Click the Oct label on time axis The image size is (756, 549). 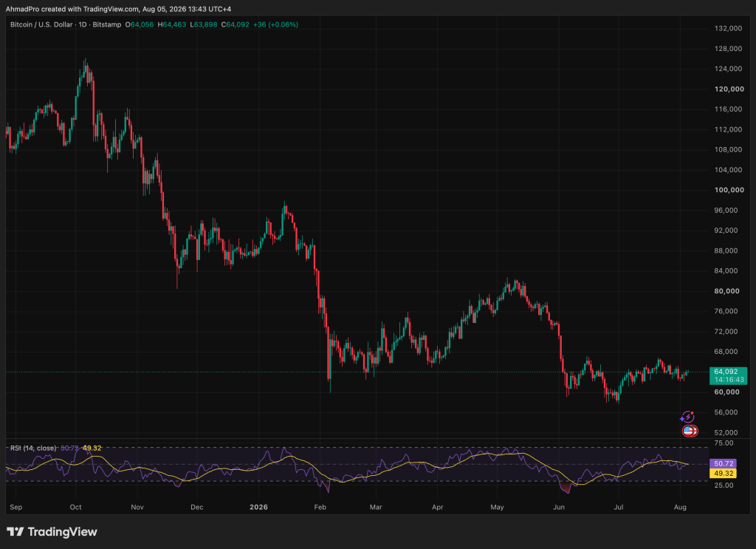coord(76,507)
